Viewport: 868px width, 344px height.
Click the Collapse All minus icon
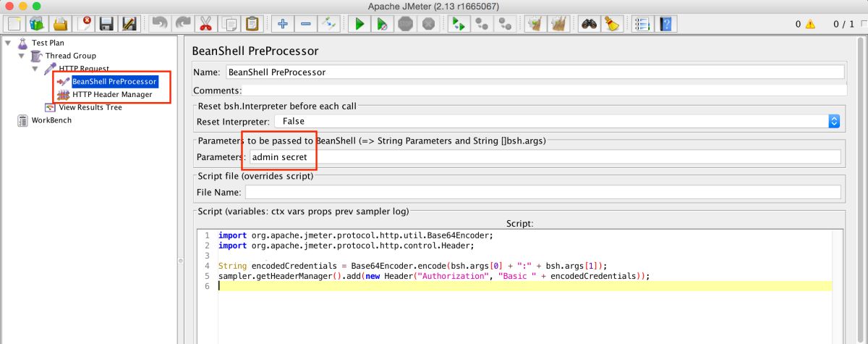click(x=305, y=24)
